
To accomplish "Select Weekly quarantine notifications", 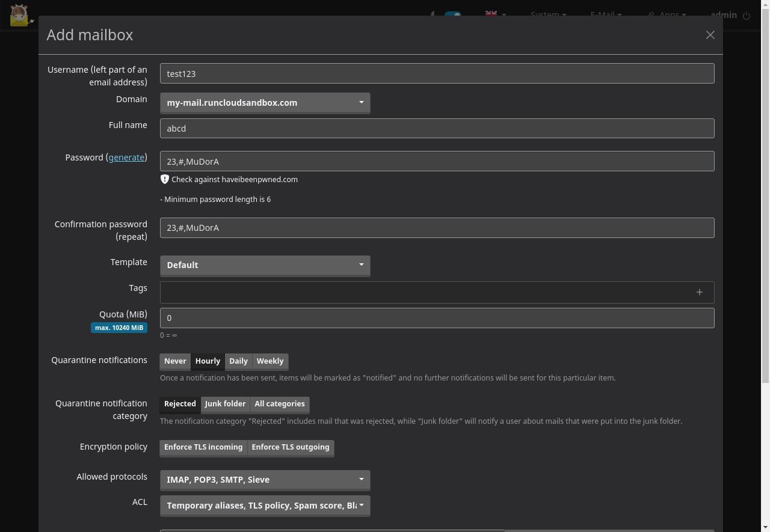I will pos(269,361).
